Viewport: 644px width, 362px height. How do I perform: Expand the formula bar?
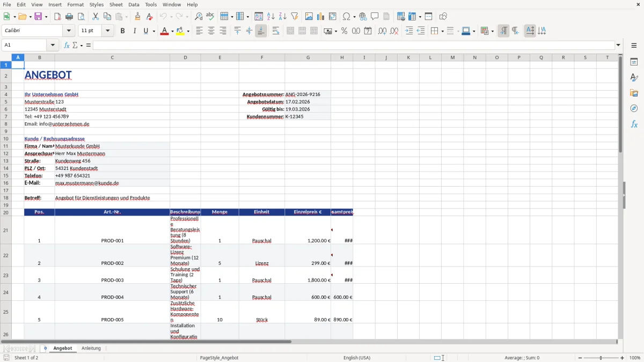[x=618, y=45]
